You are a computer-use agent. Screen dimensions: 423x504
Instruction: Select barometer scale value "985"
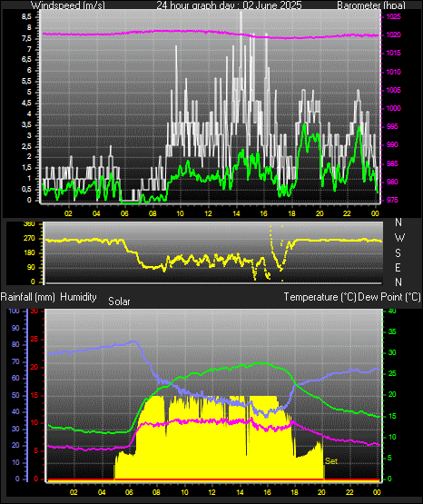tap(392, 163)
